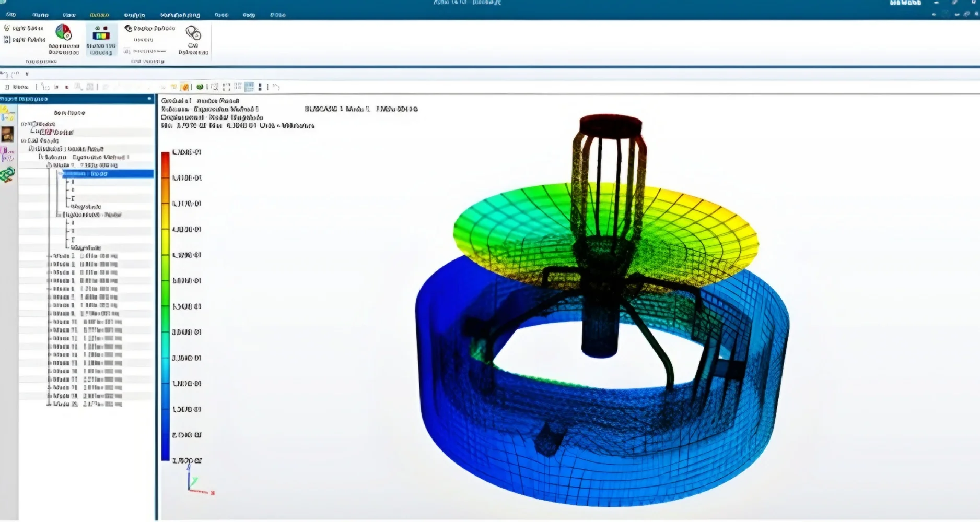980x522 pixels.
Task: Click the undo arrow icon in the toolbar
Action: (276, 87)
